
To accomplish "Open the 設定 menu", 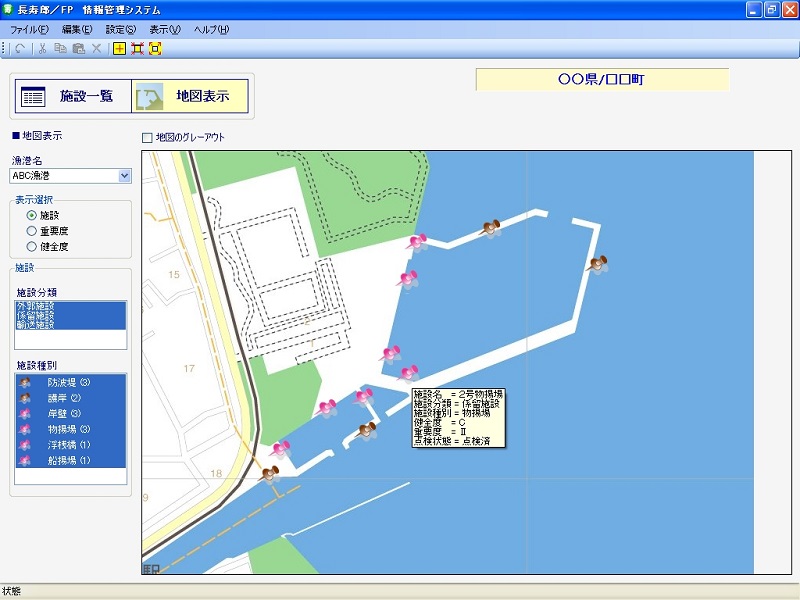I will tap(121, 30).
